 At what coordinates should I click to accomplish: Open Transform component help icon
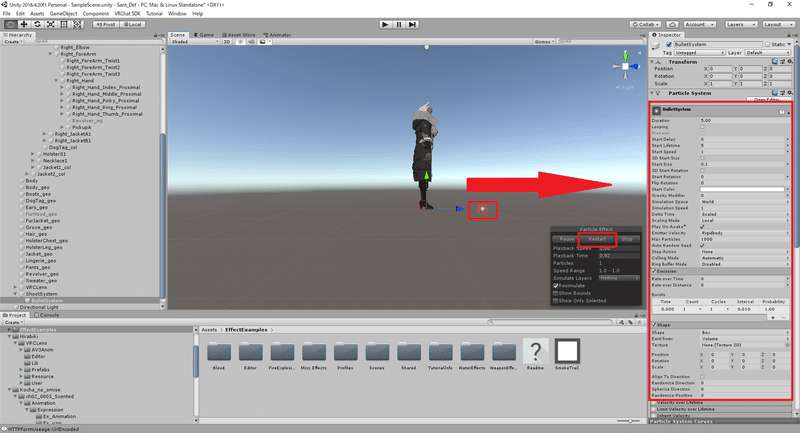(775, 62)
